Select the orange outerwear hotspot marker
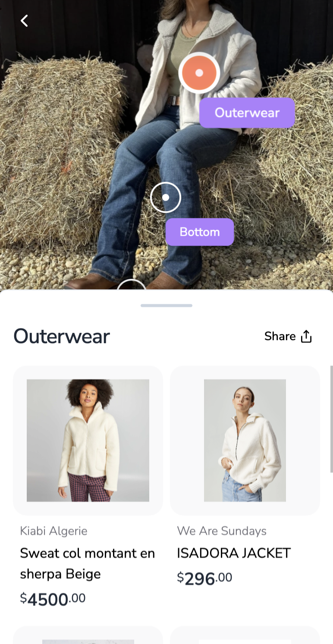This screenshot has width=333, height=644. [x=199, y=73]
